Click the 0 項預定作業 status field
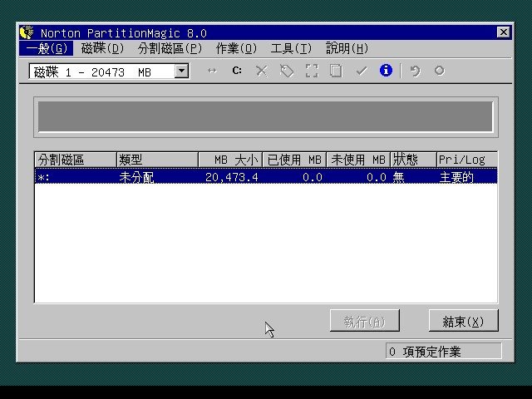 (x=443, y=351)
